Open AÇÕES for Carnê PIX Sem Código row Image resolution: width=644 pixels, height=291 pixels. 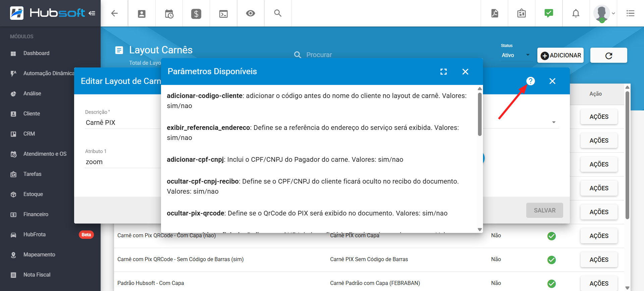pyautogui.click(x=599, y=260)
